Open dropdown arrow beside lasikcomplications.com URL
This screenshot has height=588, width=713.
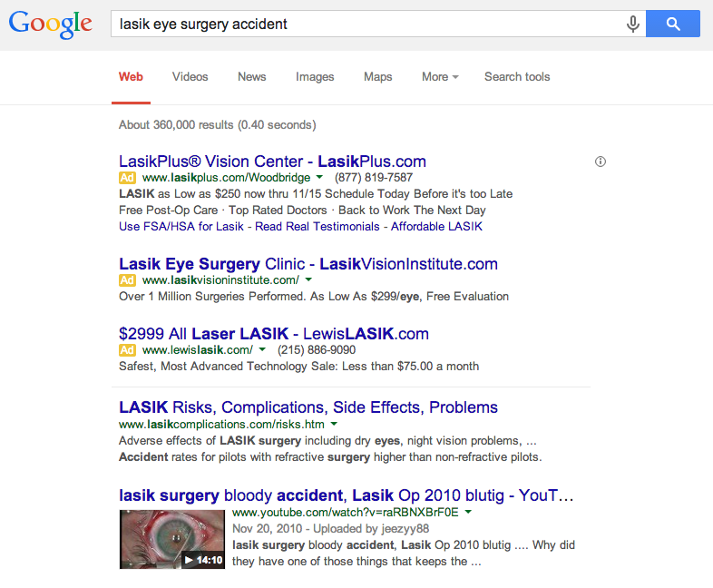[x=334, y=424]
